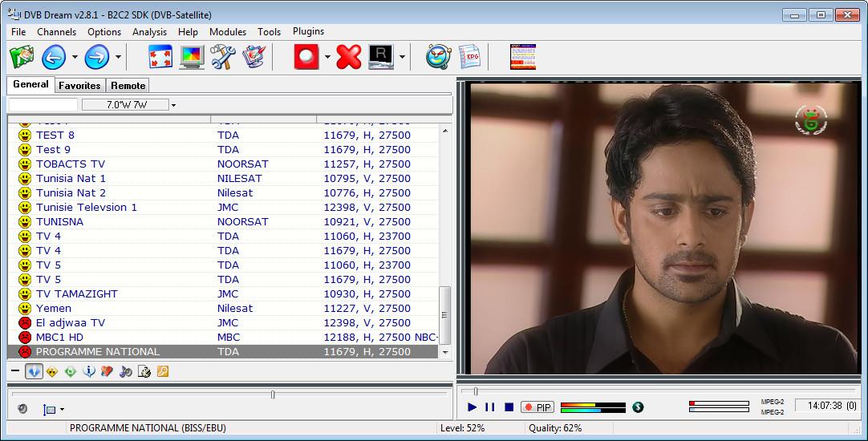Click the heart favorites filter icon
The image size is (868, 441).
pos(106,371)
